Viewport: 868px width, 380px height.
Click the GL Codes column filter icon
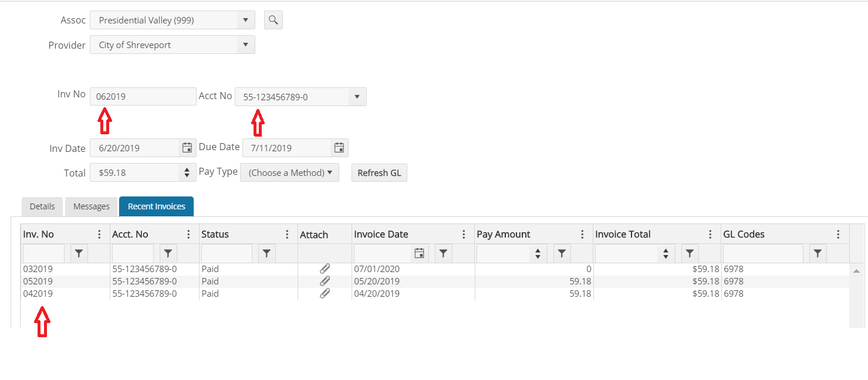click(x=818, y=253)
